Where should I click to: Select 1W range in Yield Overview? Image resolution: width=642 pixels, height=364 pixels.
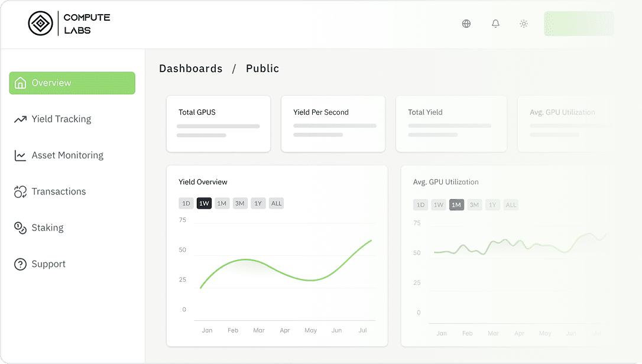coord(204,203)
